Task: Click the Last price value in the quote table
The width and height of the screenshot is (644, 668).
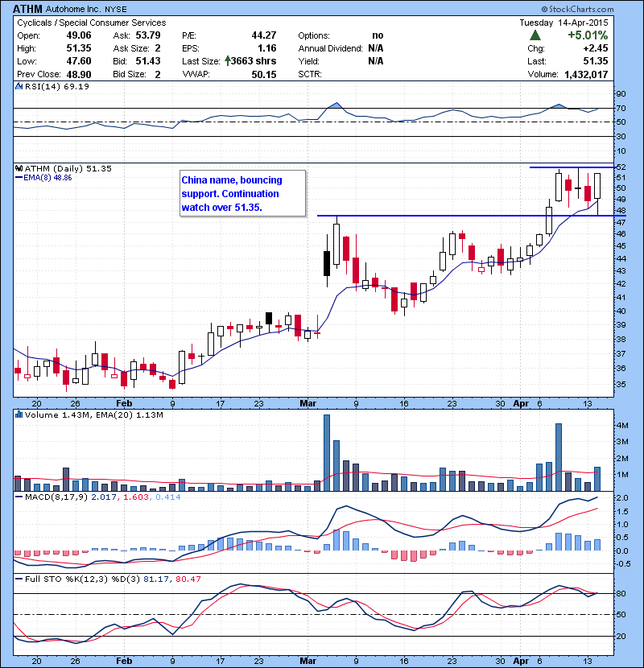Action: [596, 61]
